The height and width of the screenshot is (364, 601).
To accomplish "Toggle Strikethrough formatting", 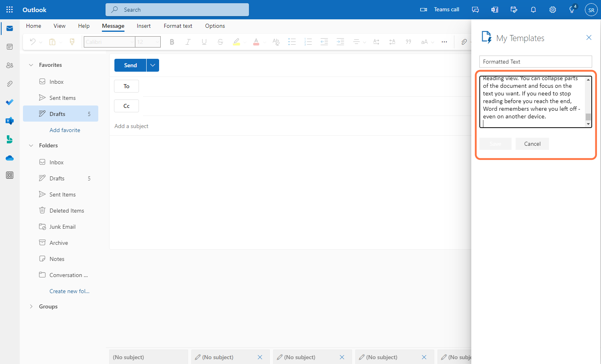I will (x=220, y=42).
